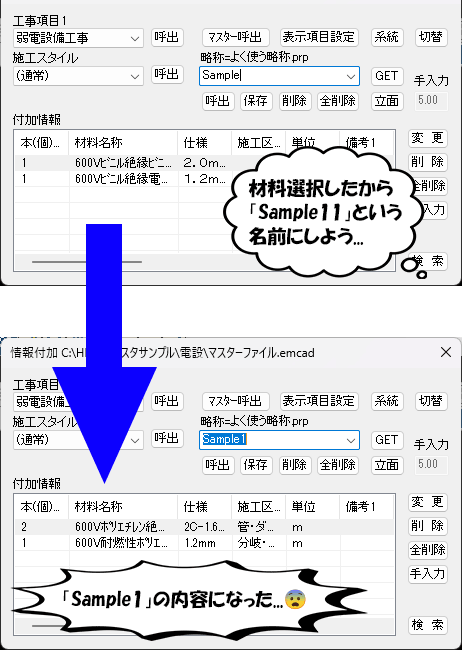This screenshot has height=650, width=462.
Task: Click 削除 next to 保存 in the Sample1 dialog
Action: click(294, 465)
